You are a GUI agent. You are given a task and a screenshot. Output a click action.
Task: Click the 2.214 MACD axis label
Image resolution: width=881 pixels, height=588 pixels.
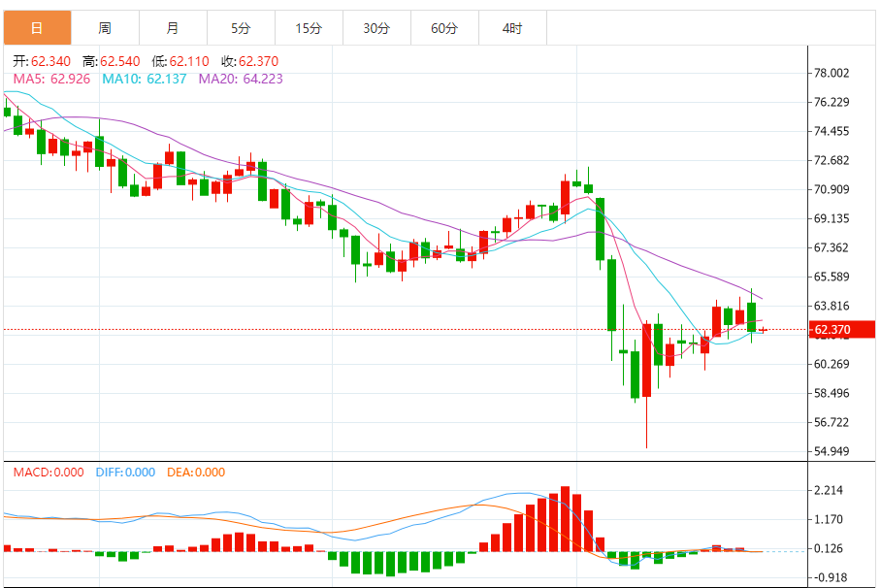click(829, 490)
